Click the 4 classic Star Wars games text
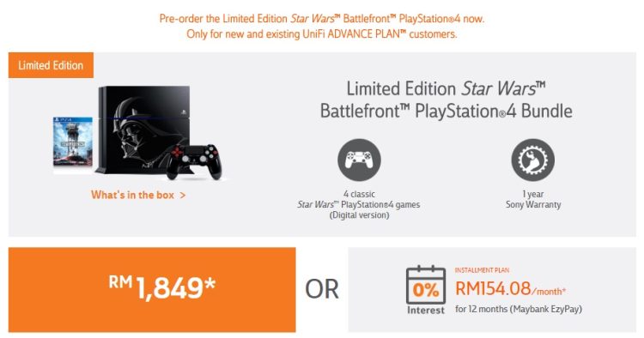Viewport: 644px width, 338px height. pos(359,204)
